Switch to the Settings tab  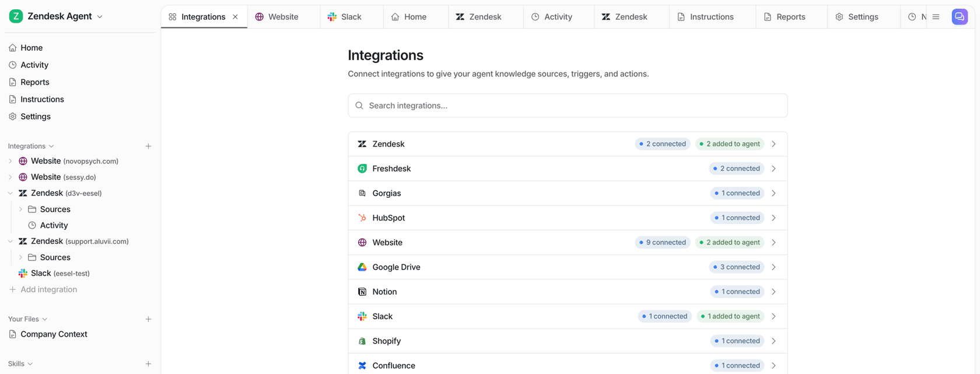tap(863, 17)
